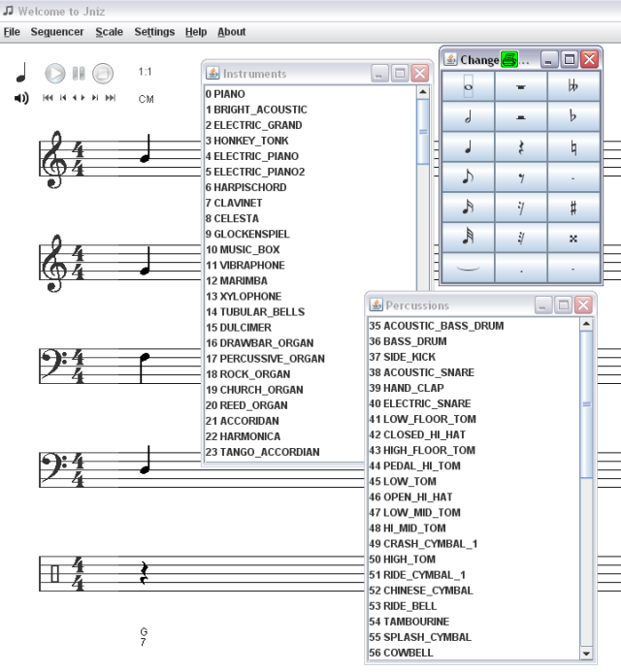Screen dimensions: 621x672
Task: Click the speaker volume icon
Action: coord(21,98)
